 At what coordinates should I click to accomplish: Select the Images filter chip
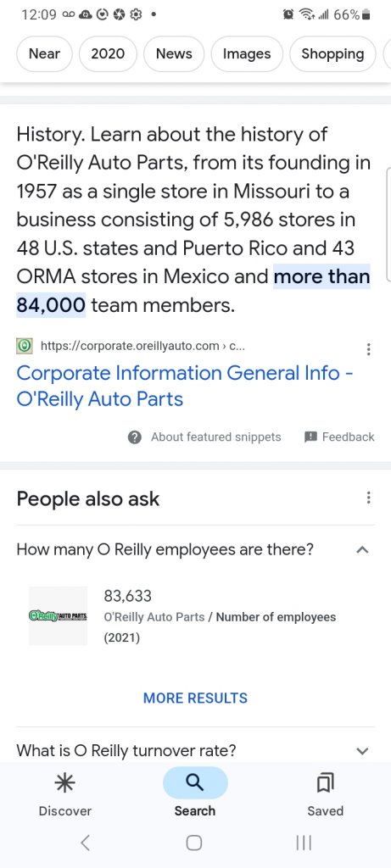[247, 53]
